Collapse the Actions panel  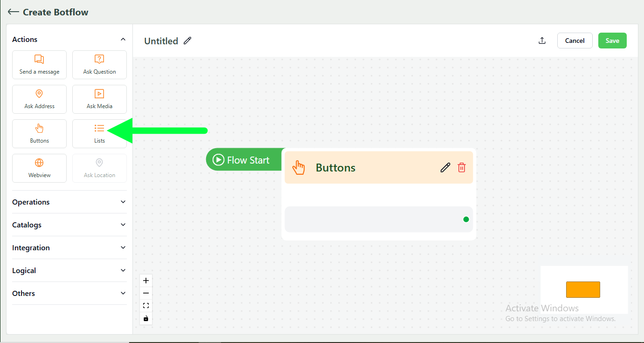pyautogui.click(x=123, y=39)
